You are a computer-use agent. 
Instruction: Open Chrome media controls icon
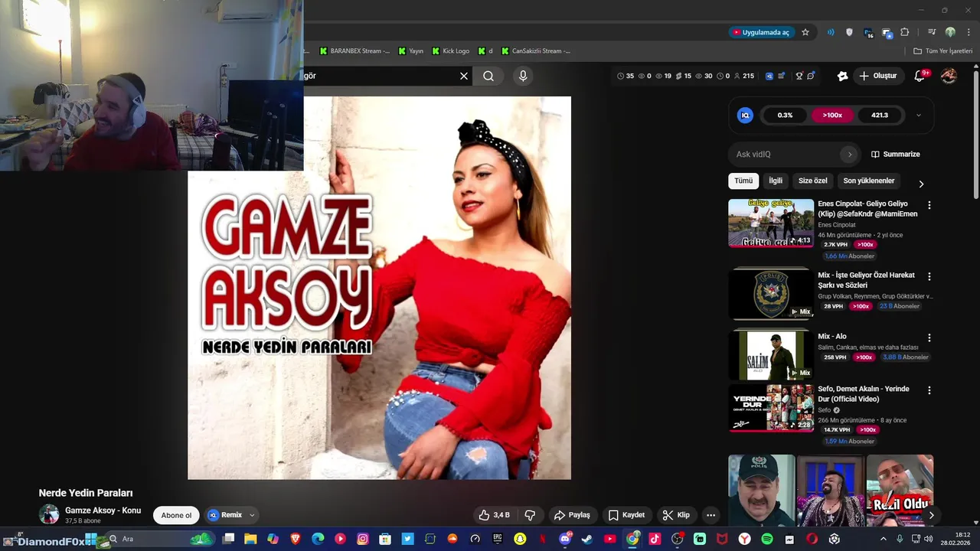point(932,32)
